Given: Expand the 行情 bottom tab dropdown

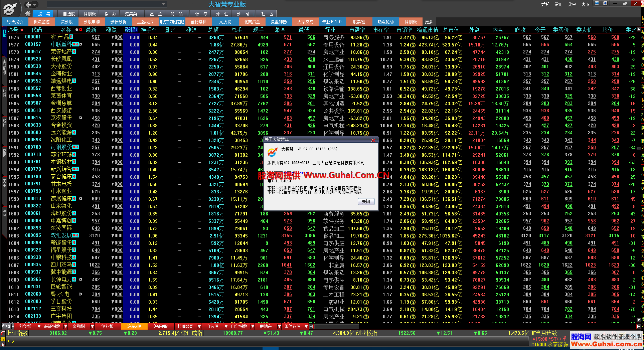Looking at the screenshot, I should [13, 327].
